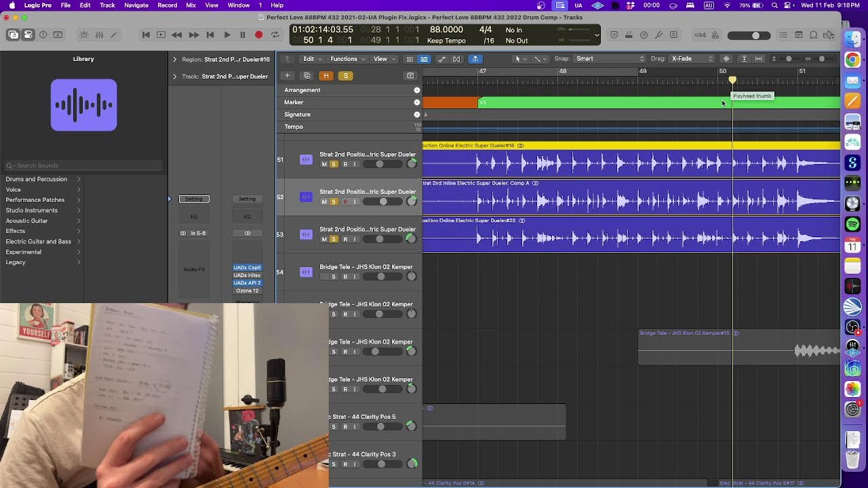Rewind the playhead
This screenshot has width=868, height=488.
[177, 35]
